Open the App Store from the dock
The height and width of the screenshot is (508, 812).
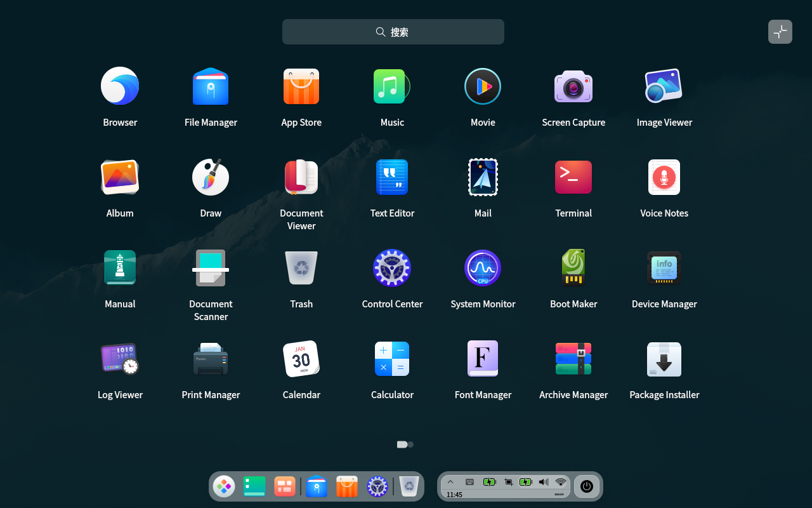[x=346, y=486]
